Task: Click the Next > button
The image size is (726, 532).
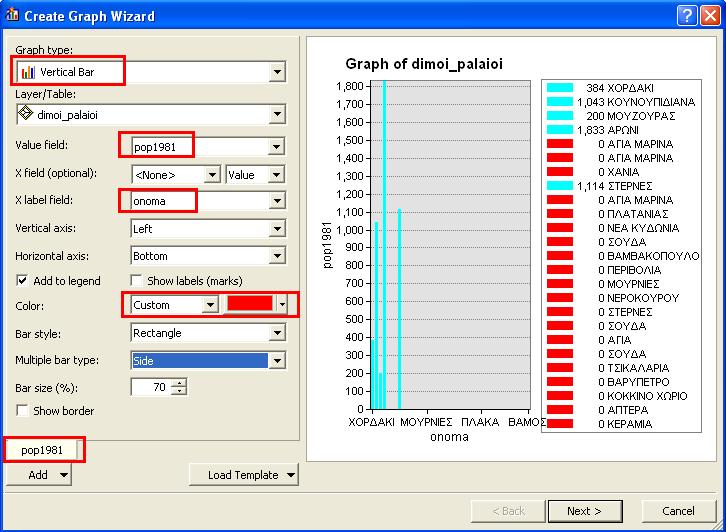Action: (x=584, y=511)
